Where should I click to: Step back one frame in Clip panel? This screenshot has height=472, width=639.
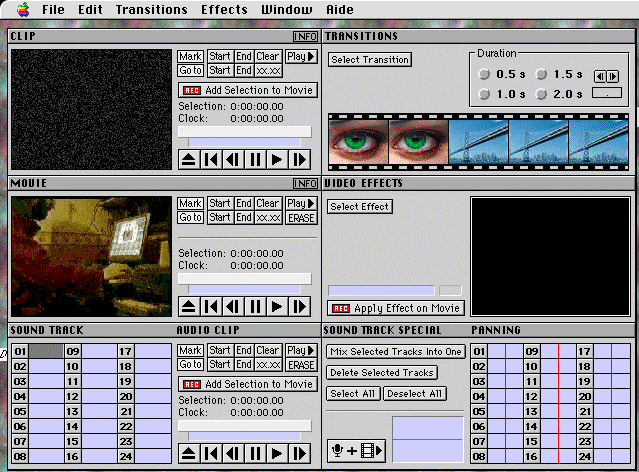[233, 159]
